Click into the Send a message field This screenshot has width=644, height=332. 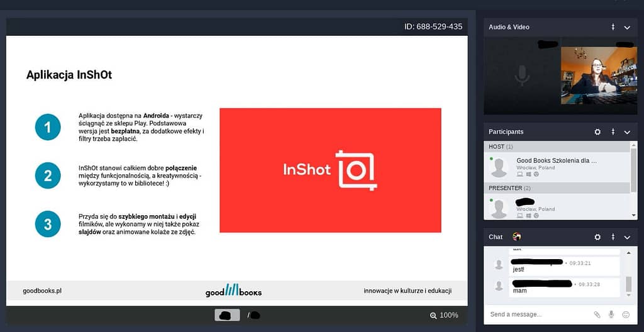538,314
